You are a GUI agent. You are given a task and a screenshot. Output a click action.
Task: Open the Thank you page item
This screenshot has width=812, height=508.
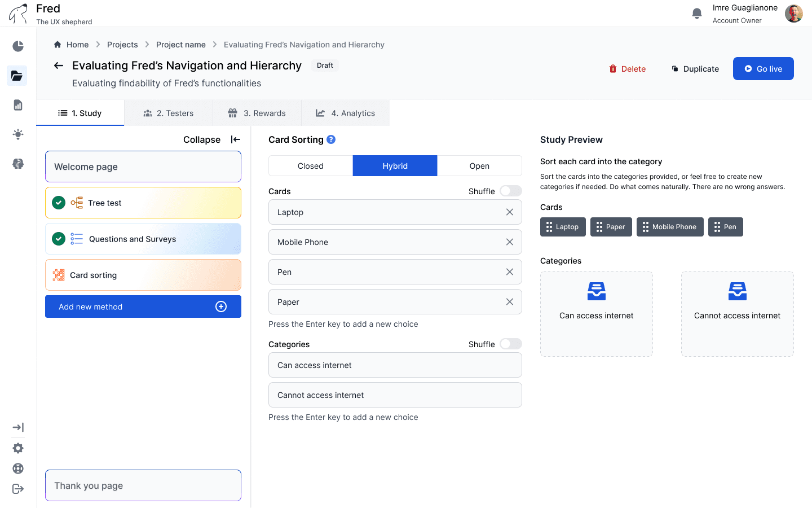coord(143,485)
